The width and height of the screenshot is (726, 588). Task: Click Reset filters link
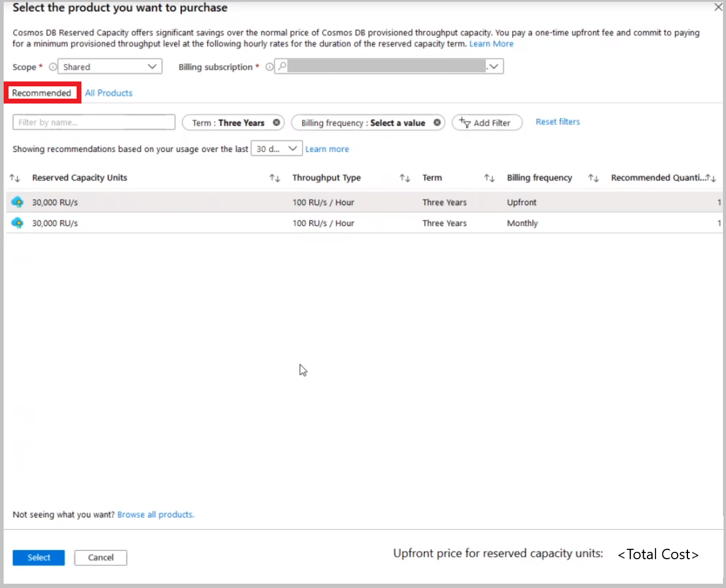(558, 122)
